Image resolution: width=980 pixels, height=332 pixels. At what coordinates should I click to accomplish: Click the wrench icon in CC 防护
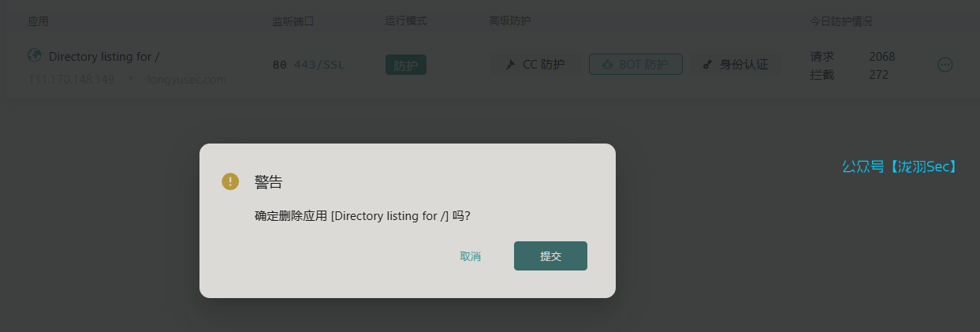(510, 65)
